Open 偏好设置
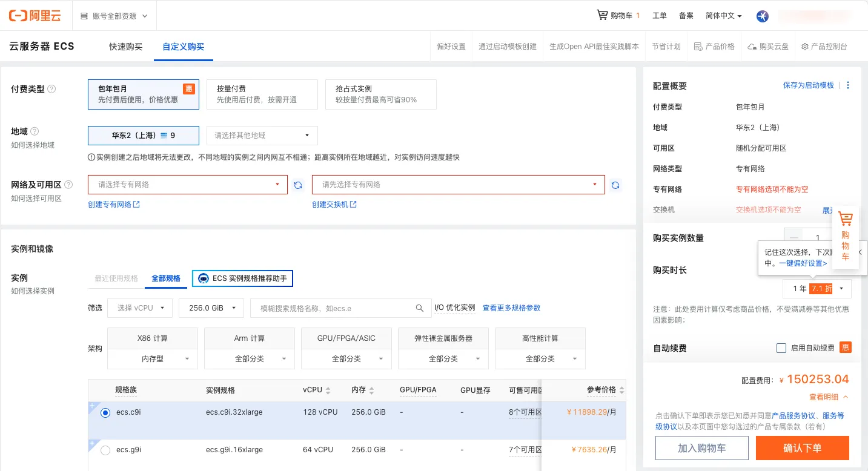868x471 pixels. click(451, 47)
